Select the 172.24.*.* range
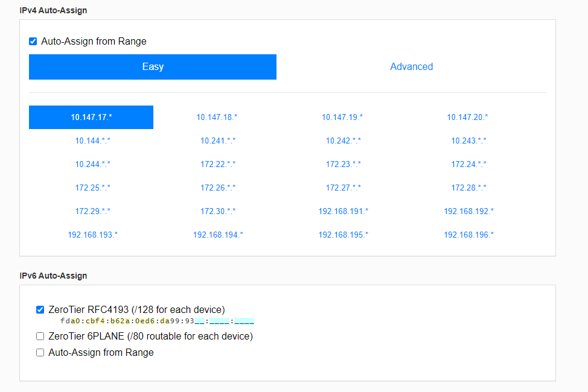The image size is (588, 392). 468,164
